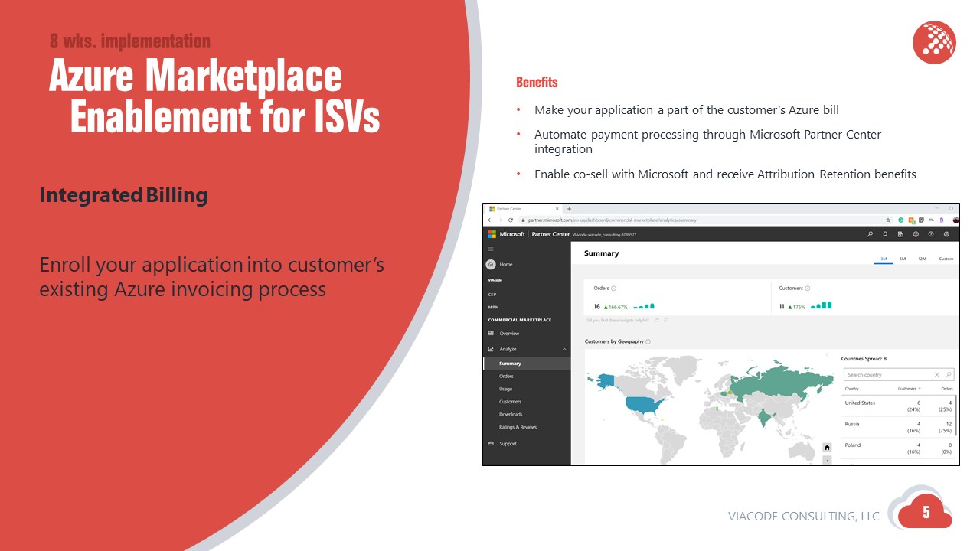The image size is (980, 551).
Task: Click the VIAcode account name in sidebar
Action: (495, 281)
